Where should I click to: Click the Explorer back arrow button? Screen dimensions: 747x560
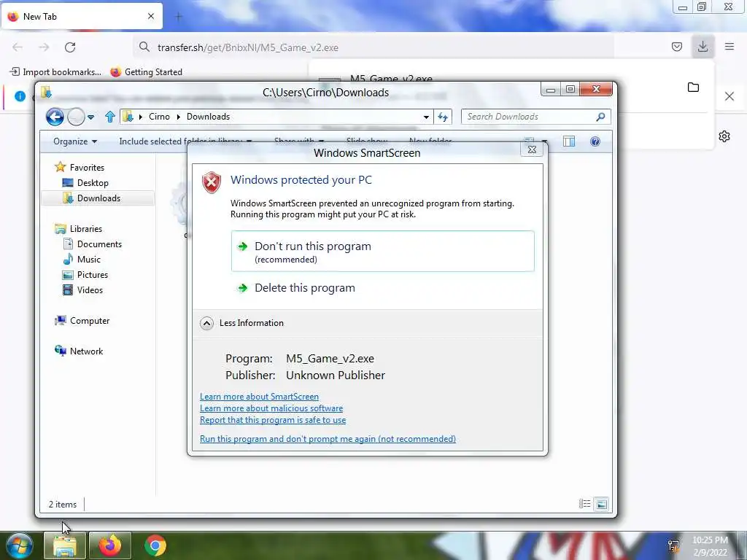pos(55,117)
